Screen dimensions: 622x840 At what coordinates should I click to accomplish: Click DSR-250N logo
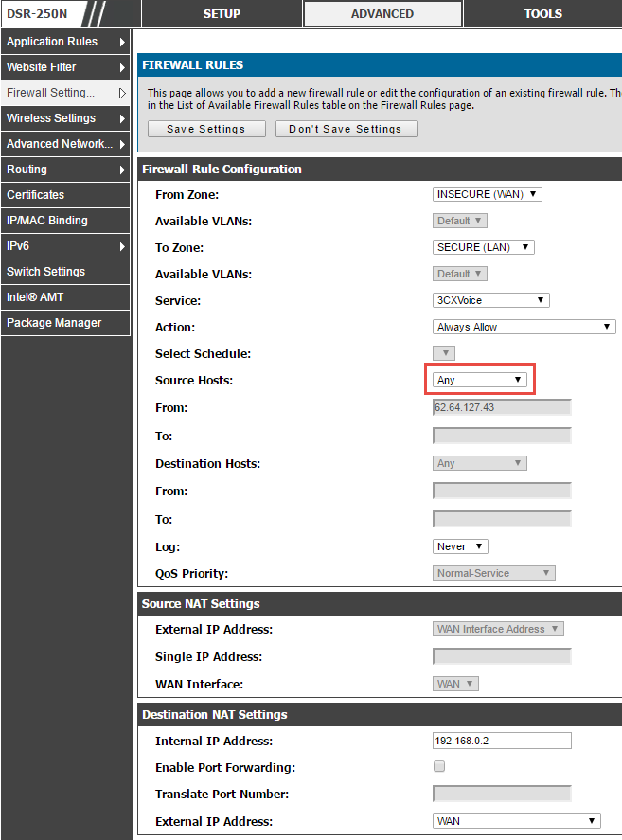(x=38, y=13)
